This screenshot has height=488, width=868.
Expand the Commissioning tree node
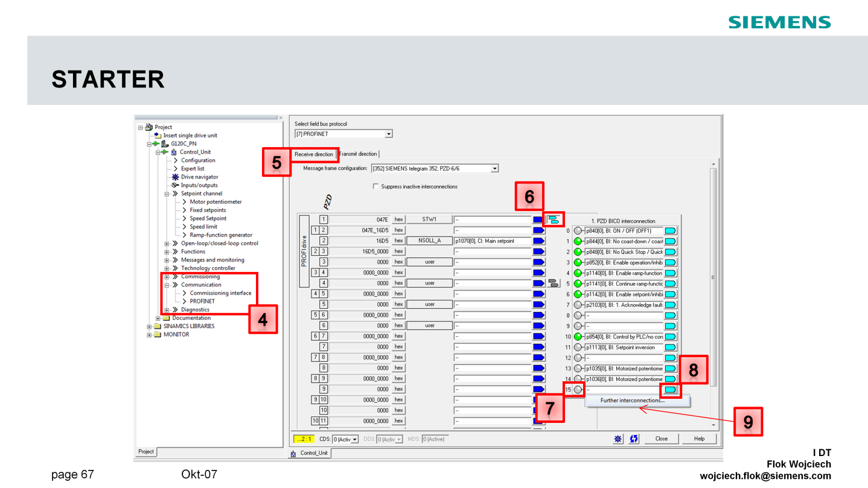(x=167, y=276)
